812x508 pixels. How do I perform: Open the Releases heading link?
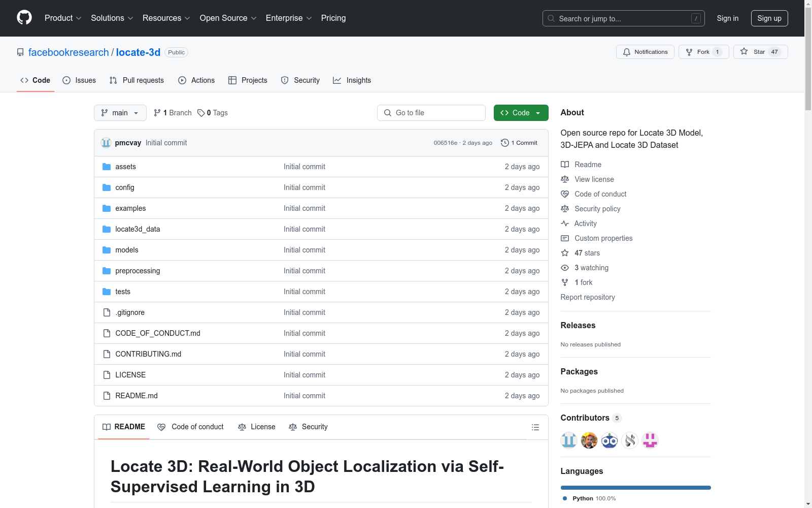578,326
